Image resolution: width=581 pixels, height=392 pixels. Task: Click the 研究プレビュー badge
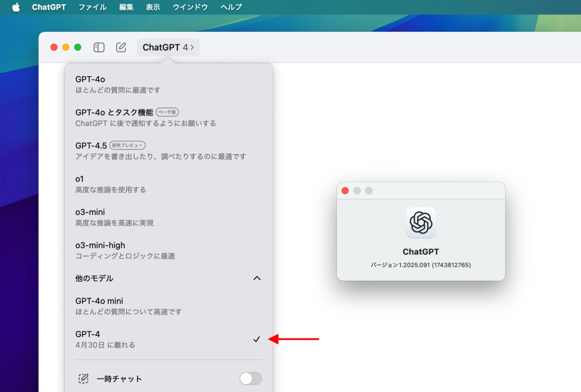click(128, 145)
